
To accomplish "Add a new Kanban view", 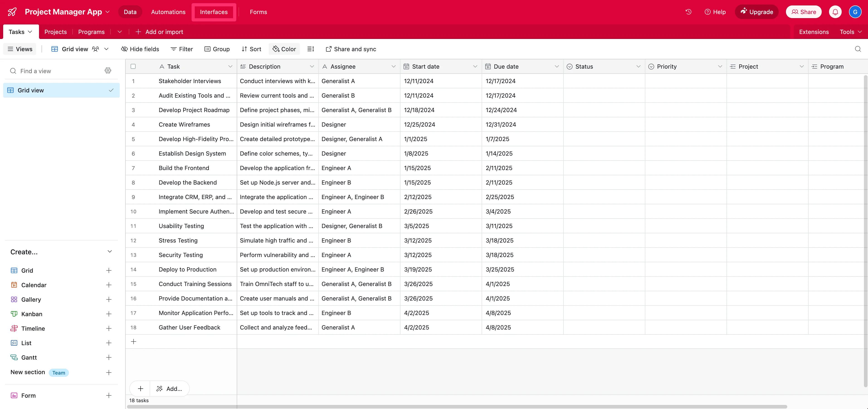I will pyautogui.click(x=108, y=314).
